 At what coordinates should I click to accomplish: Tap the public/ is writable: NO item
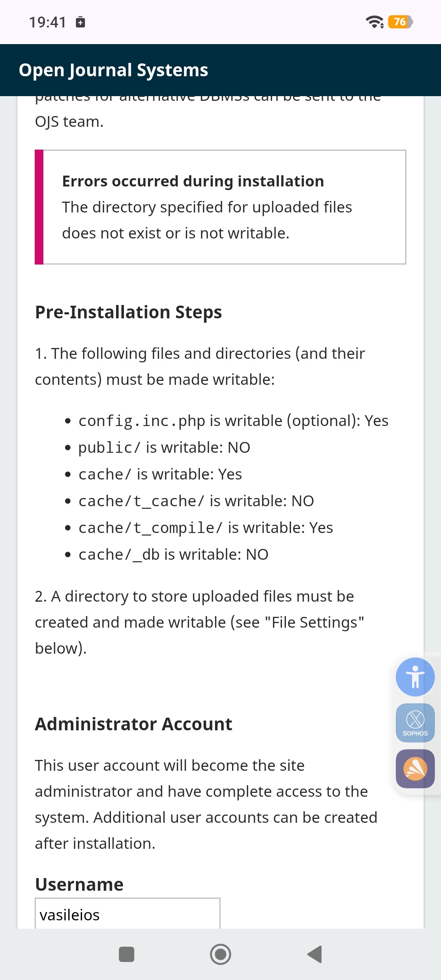click(164, 447)
